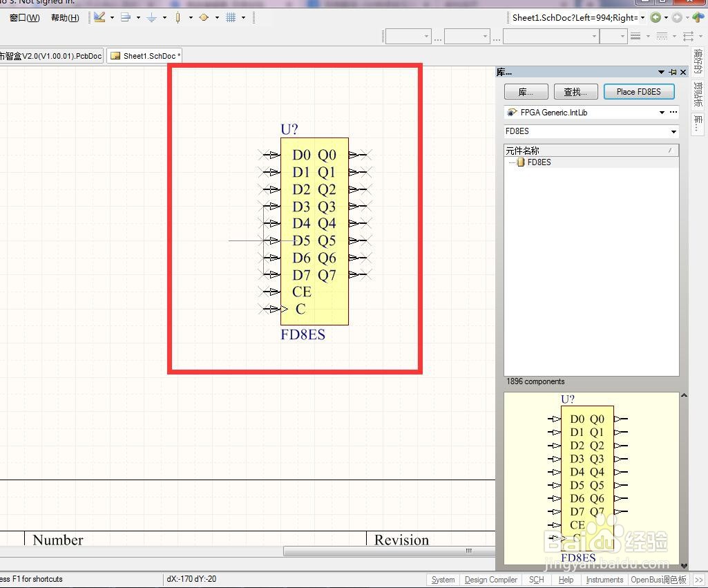Switch to the V2.0(V1.00.01).PcbDoc tab
Image resolution: width=708 pixels, height=588 pixels.
pyautogui.click(x=51, y=56)
